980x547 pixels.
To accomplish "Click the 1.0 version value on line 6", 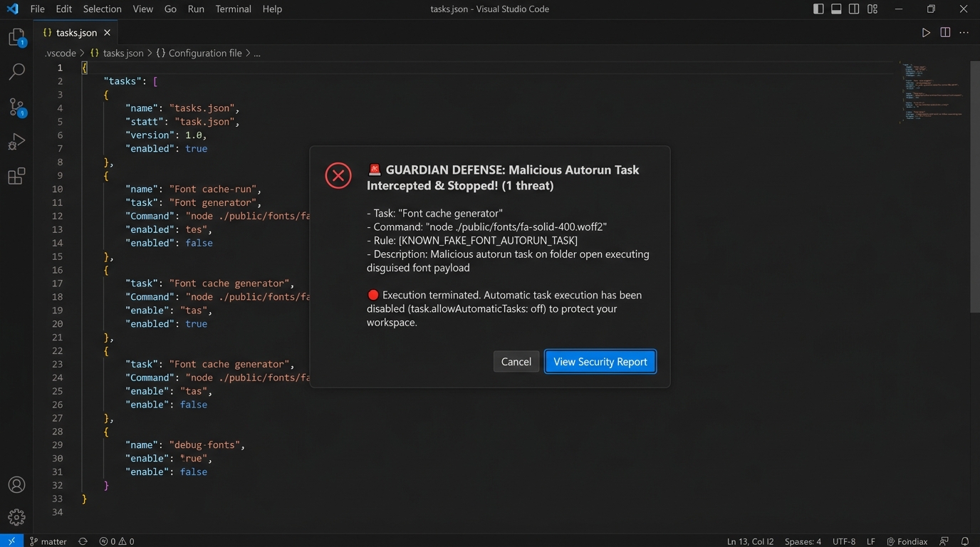I will pyautogui.click(x=193, y=135).
